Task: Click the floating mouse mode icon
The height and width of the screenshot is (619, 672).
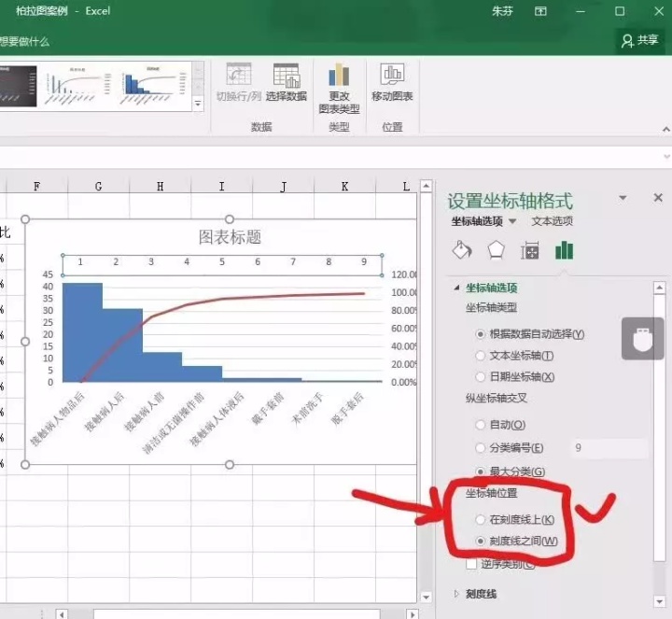Action: [643, 339]
